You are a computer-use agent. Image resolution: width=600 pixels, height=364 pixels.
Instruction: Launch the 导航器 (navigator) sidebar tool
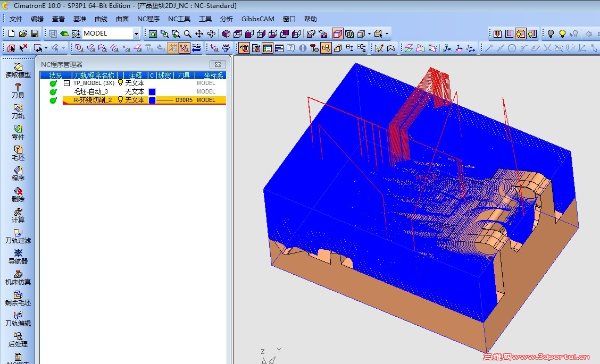[18, 257]
